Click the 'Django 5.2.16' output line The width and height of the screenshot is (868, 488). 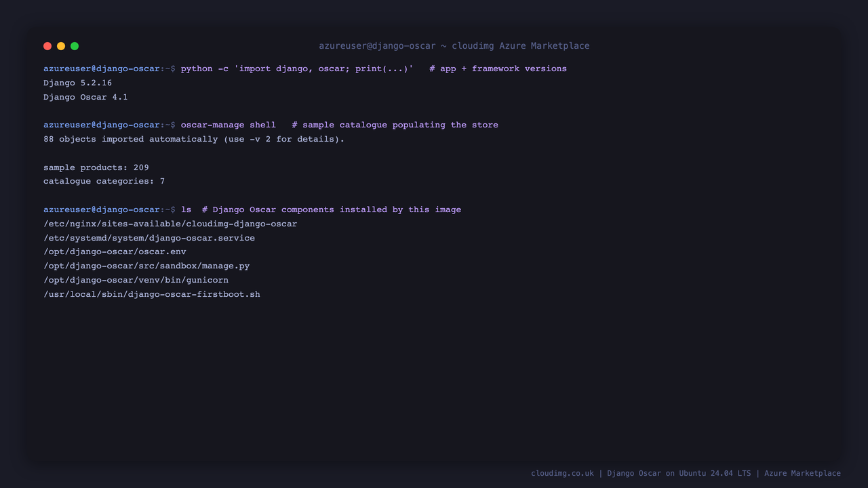click(77, 83)
